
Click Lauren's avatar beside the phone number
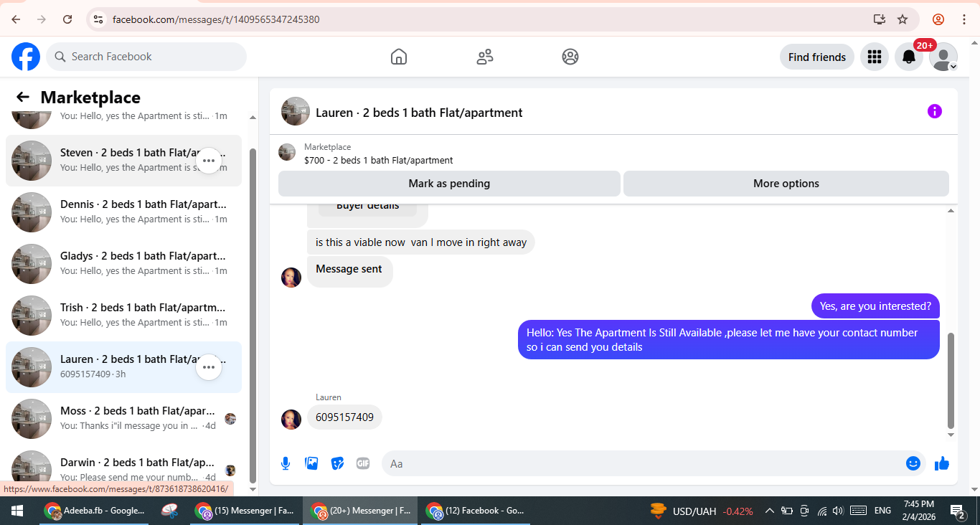point(291,420)
